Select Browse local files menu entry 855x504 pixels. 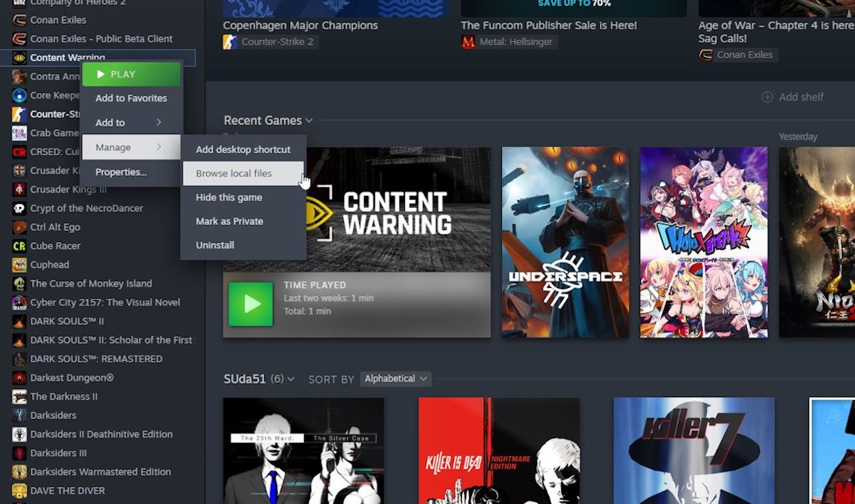[234, 174]
